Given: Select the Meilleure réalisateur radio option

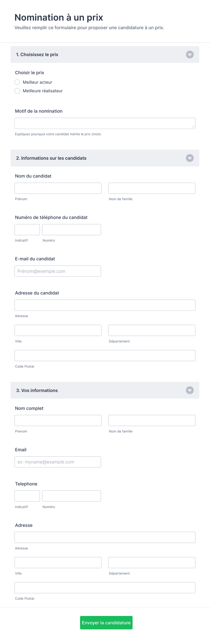Looking at the screenshot, I should tap(17, 91).
